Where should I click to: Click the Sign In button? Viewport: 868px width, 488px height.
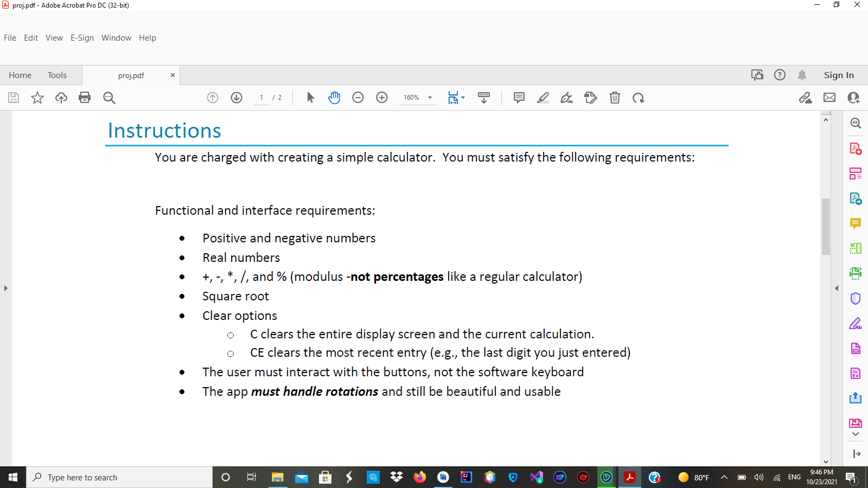[838, 75]
